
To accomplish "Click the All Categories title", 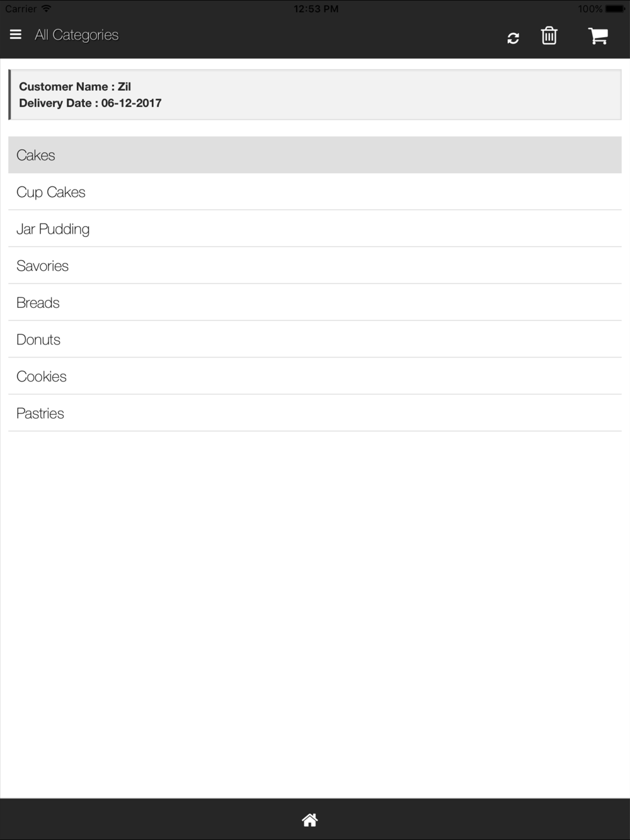I will click(x=76, y=35).
